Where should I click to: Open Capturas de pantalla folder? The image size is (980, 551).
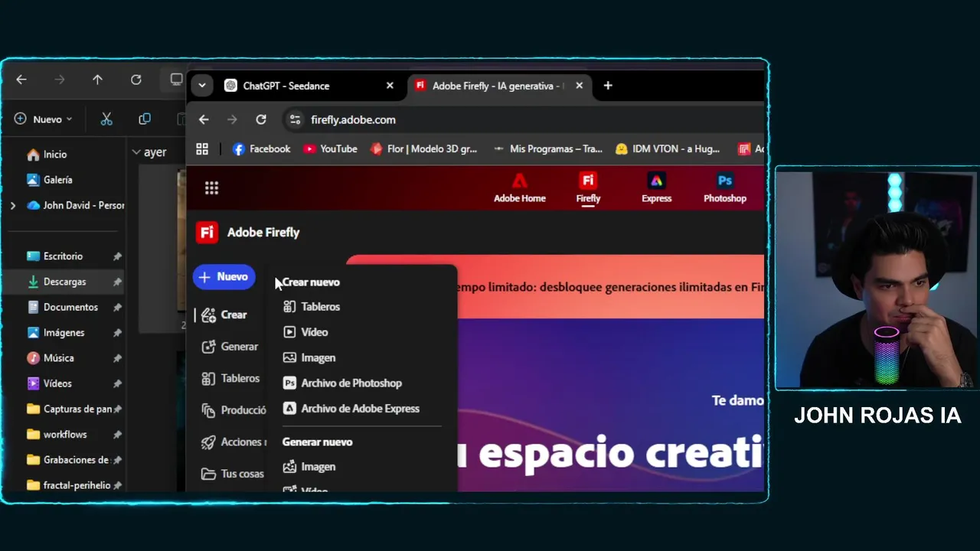[69, 409]
